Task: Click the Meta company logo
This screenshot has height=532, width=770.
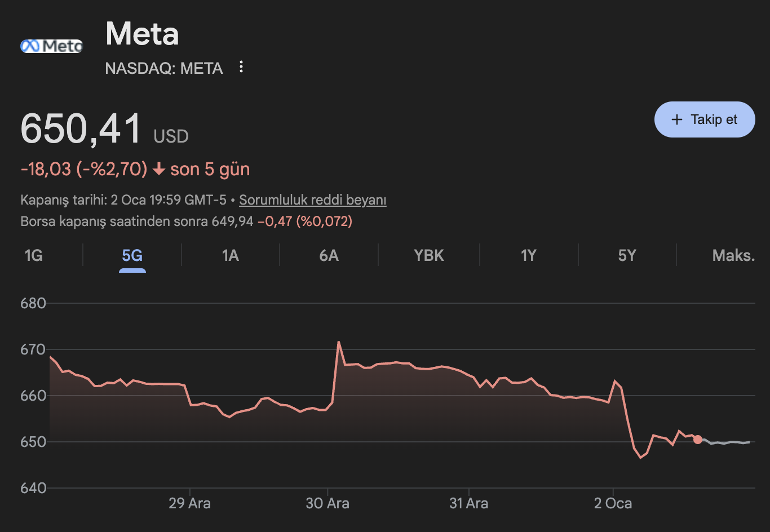Action: [51, 46]
